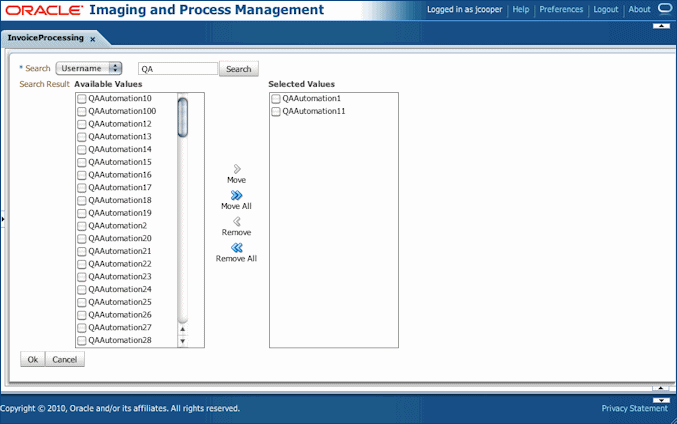Screen dimensions: 677x424
Task: Tick the QAAutomation16 checkbox
Action: [82, 175]
